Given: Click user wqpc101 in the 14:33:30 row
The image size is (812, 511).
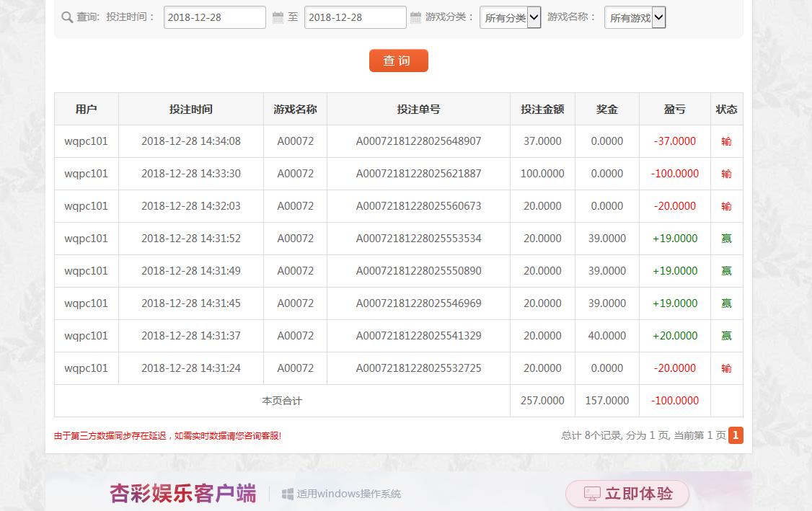Looking at the screenshot, I should click(x=86, y=174).
